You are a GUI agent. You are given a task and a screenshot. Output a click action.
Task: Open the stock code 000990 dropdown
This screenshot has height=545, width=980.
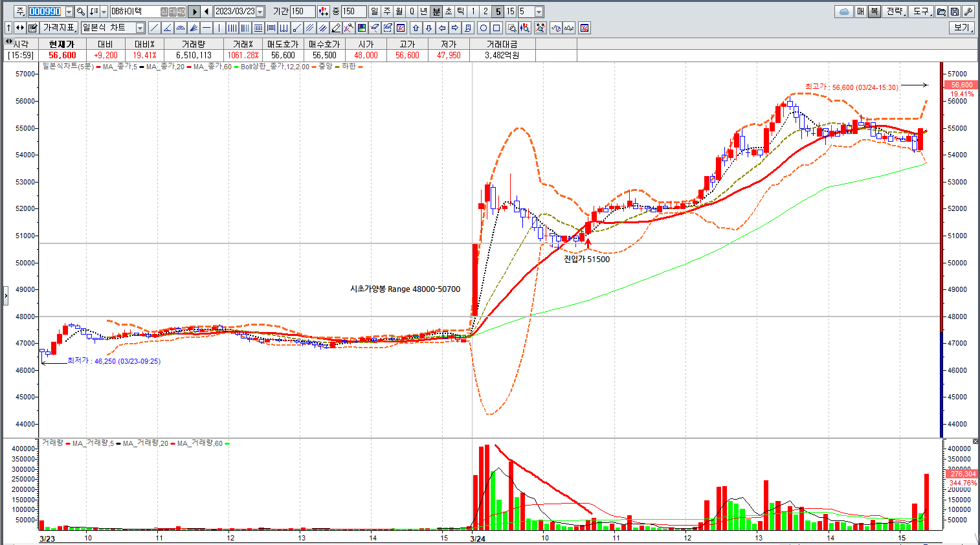pyautogui.click(x=69, y=12)
